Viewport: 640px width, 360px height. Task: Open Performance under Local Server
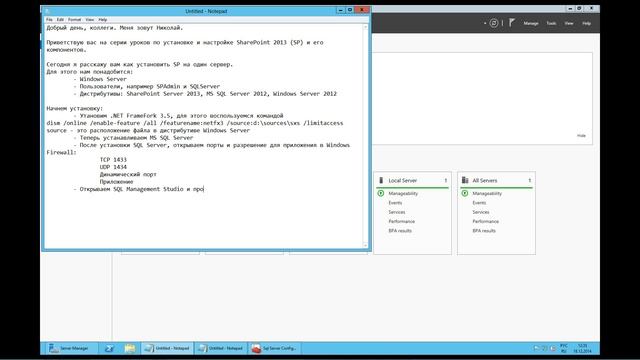coord(402,221)
